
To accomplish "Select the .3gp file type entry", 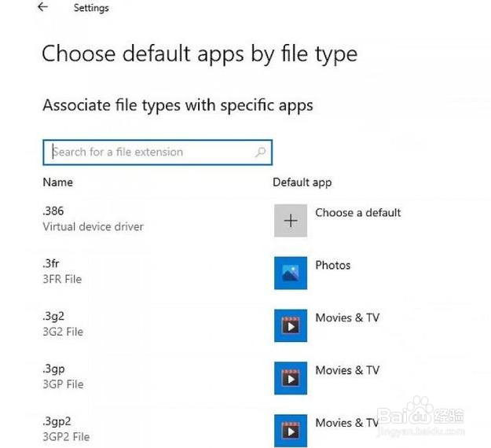I will point(63,376).
